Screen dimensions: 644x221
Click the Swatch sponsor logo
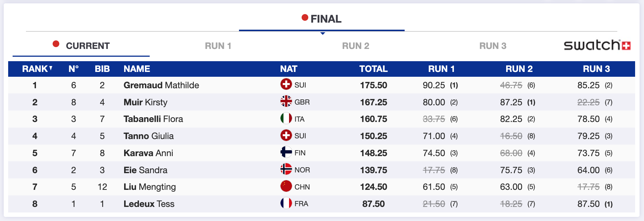[x=597, y=46]
